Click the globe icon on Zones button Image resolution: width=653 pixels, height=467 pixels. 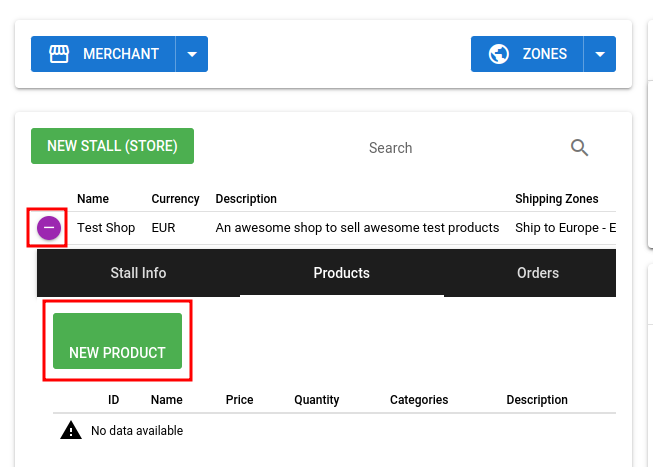pos(498,54)
